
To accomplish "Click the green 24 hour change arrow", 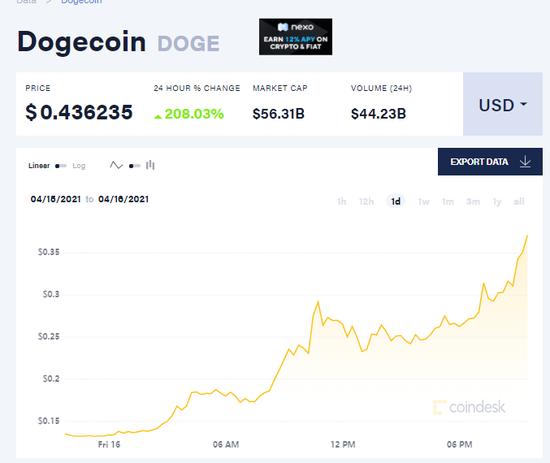I will point(158,116).
